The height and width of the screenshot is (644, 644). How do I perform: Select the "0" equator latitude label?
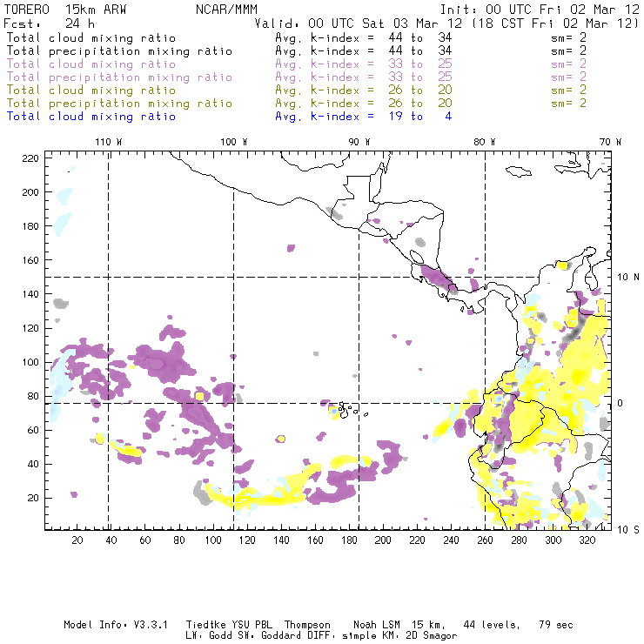(621, 403)
